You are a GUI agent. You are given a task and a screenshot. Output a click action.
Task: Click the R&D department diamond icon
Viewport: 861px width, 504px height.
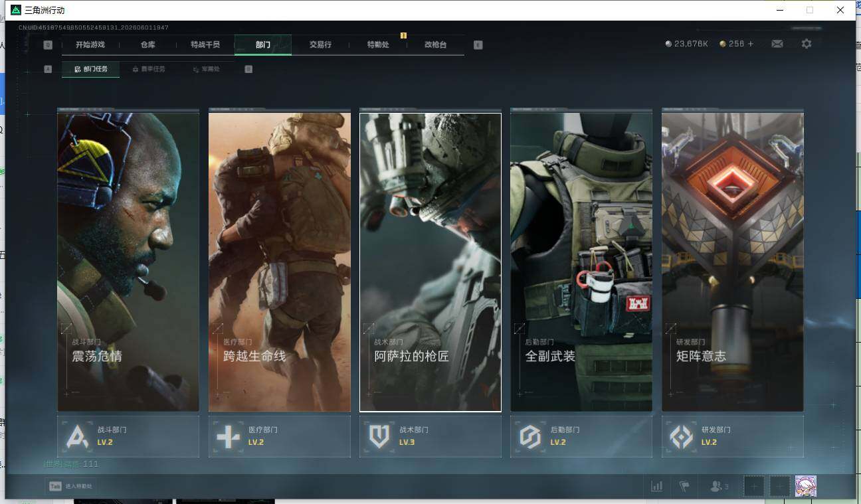click(x=682, y=436)
